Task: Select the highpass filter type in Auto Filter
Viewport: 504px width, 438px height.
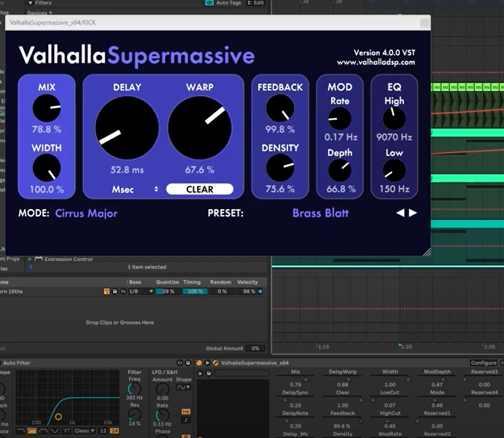Action: 33,431
